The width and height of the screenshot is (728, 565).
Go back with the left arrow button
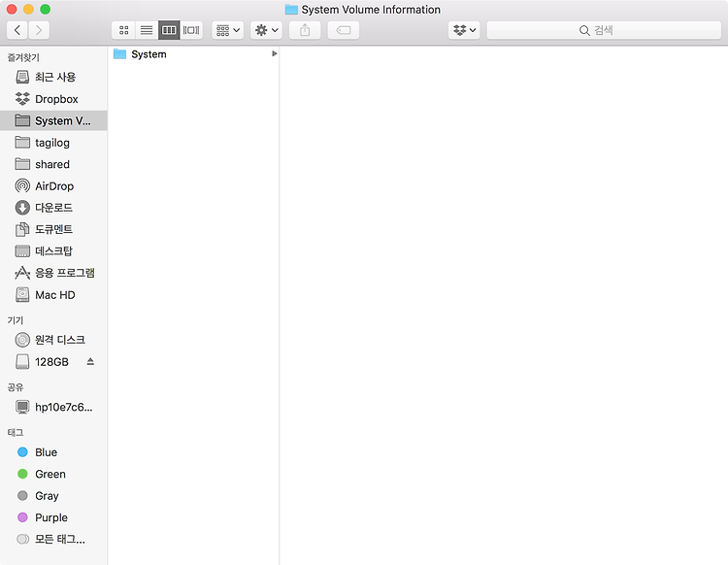tap(17, 30)
